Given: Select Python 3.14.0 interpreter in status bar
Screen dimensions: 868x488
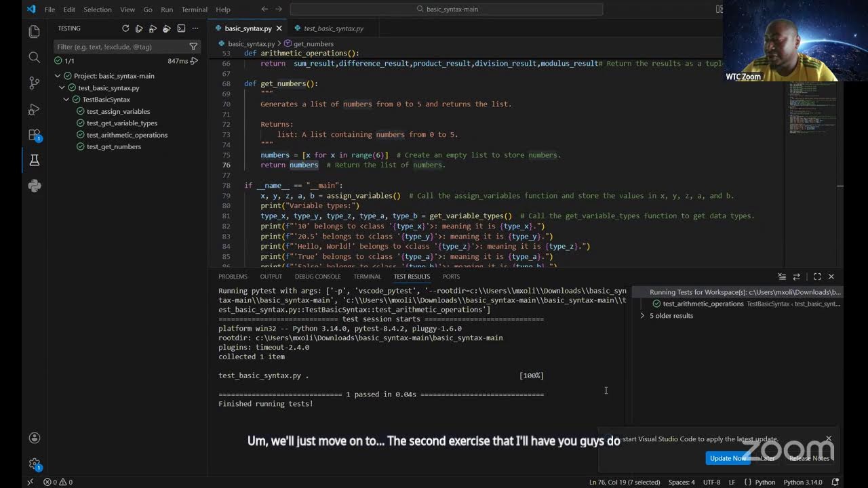Looking at the screenshot, I should 803,482.
